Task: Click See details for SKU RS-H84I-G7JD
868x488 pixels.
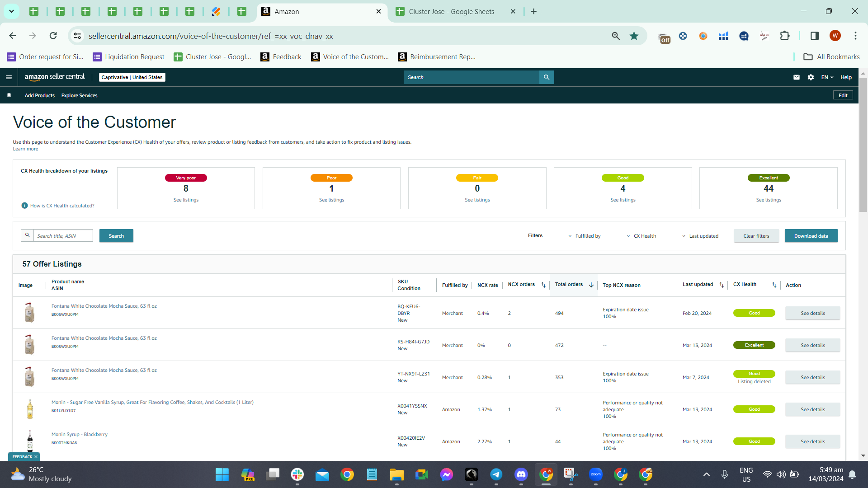Action: point(813,345)
